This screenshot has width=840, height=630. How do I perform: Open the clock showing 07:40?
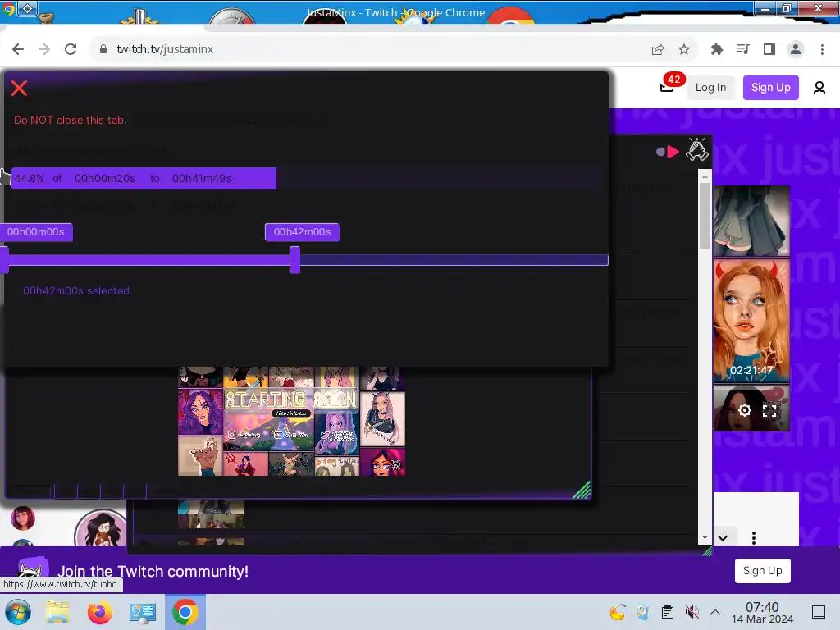(762, 612)
